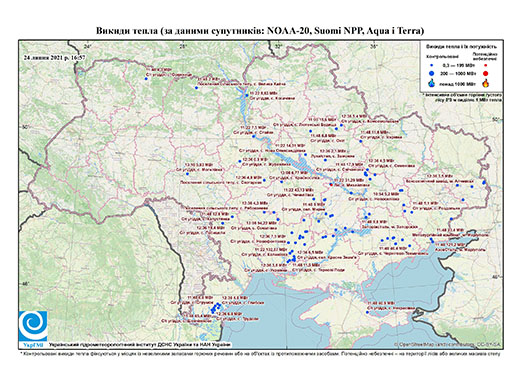Select the large red circle legend symbol
The height and width of the screenshot is (368, 520).
pos(485,73)
